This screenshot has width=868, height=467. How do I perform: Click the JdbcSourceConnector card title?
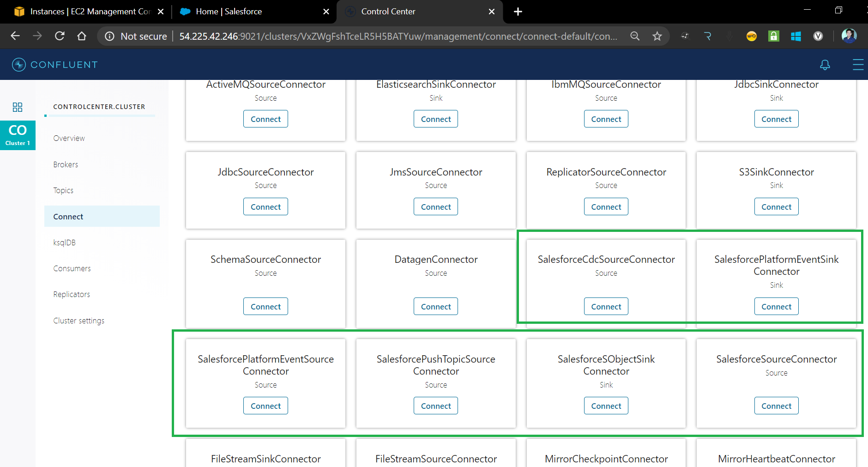pos(265,172)
